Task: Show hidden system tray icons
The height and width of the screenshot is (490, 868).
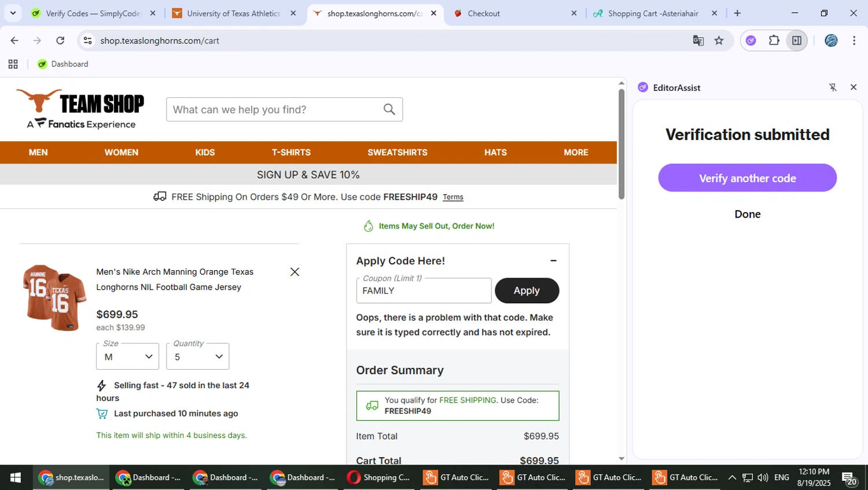Action: pyautogui.click(x=732, y=478)
